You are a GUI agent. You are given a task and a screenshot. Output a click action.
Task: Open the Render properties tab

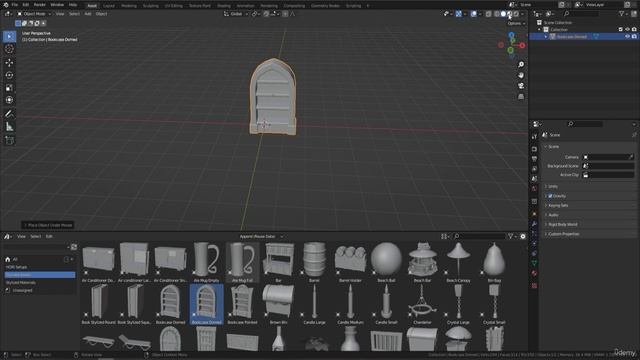pos(534,149)
